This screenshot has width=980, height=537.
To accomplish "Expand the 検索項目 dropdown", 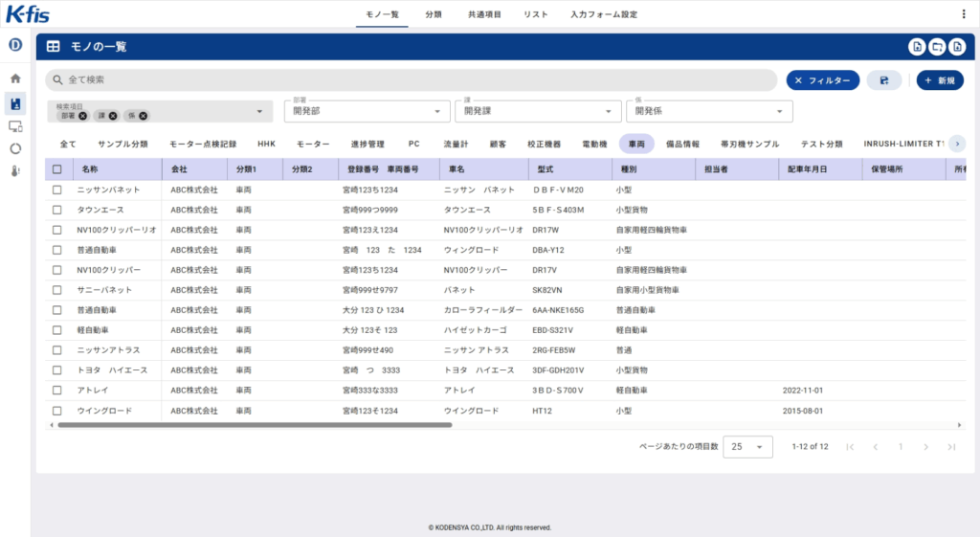I will click(x=259, y=112).
